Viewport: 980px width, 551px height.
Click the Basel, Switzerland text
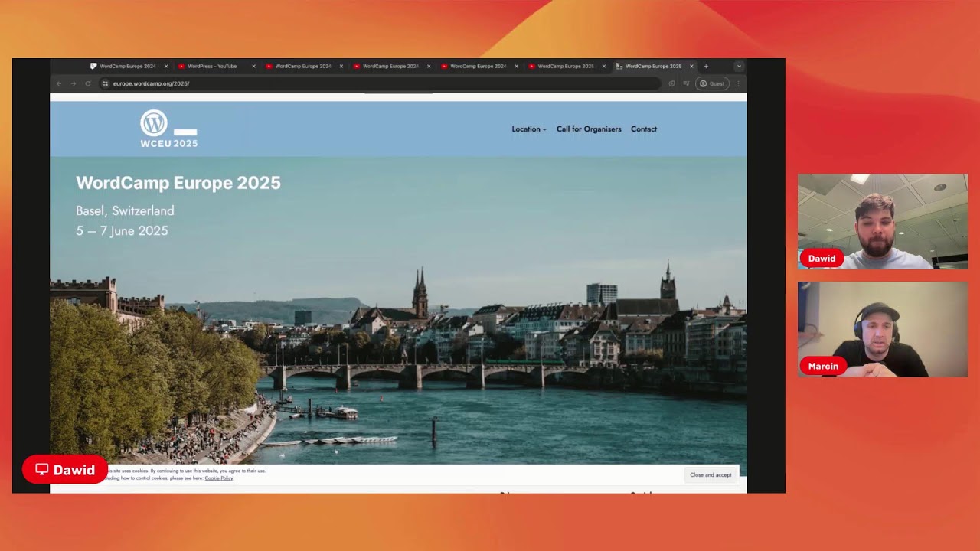(x=125, y=210)
